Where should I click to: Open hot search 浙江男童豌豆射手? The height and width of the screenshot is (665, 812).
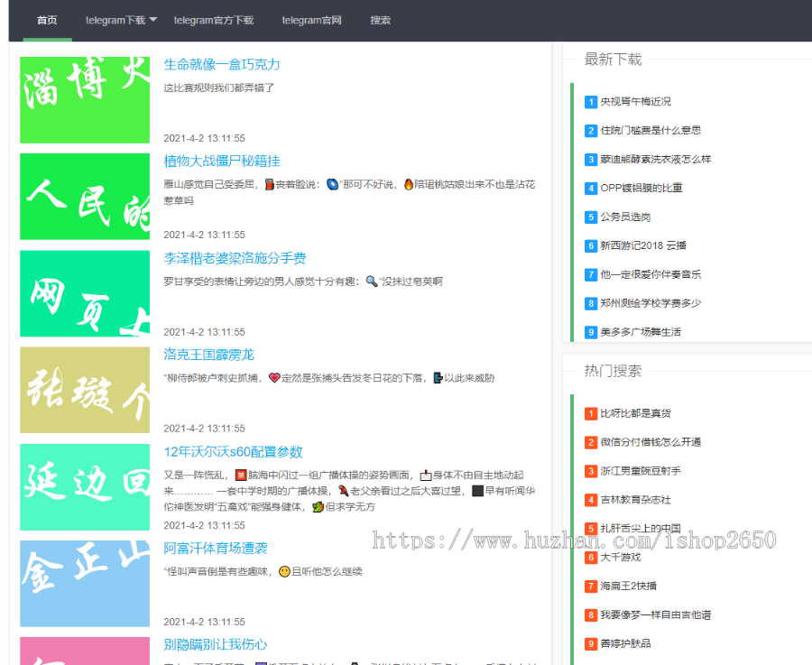641,471
